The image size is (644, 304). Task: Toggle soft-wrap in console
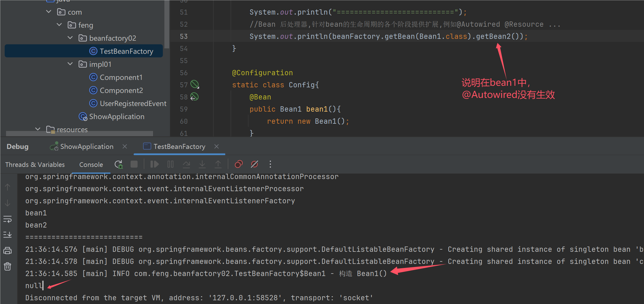click(x=7, y=219)
